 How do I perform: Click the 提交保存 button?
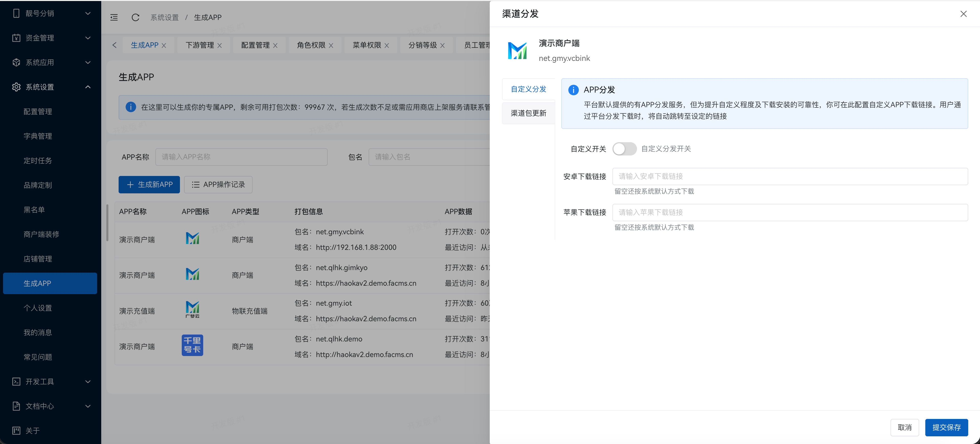pyautogui.click(x=947, y=427)
